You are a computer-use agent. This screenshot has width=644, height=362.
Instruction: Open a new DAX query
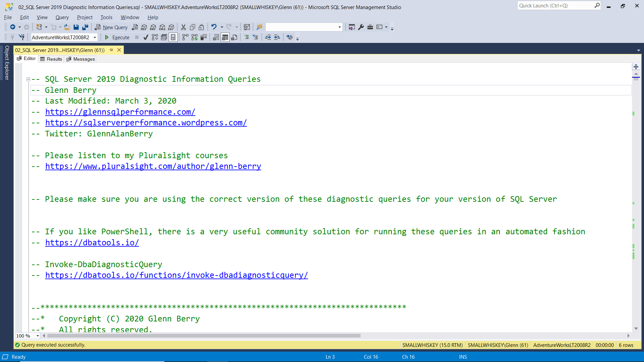[171, 27]
